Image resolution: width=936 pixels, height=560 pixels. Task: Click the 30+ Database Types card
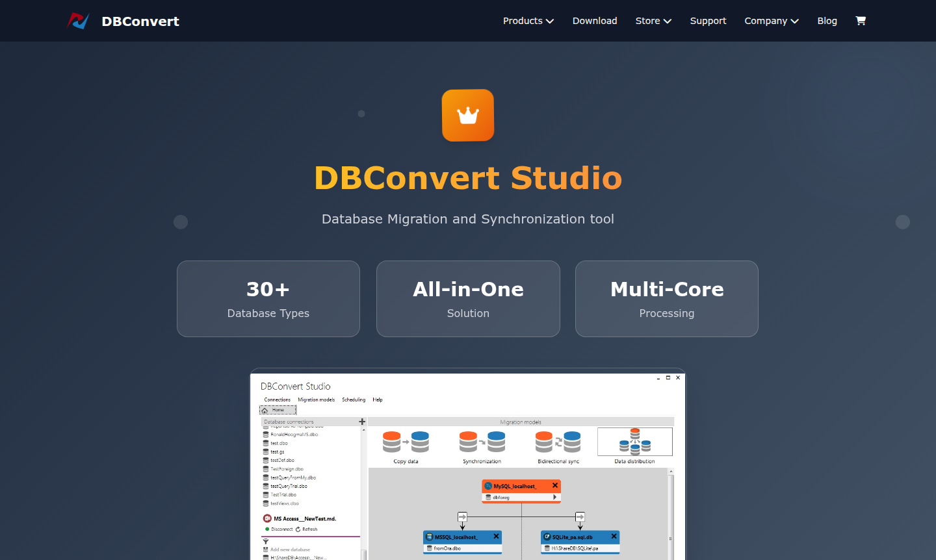268,299
